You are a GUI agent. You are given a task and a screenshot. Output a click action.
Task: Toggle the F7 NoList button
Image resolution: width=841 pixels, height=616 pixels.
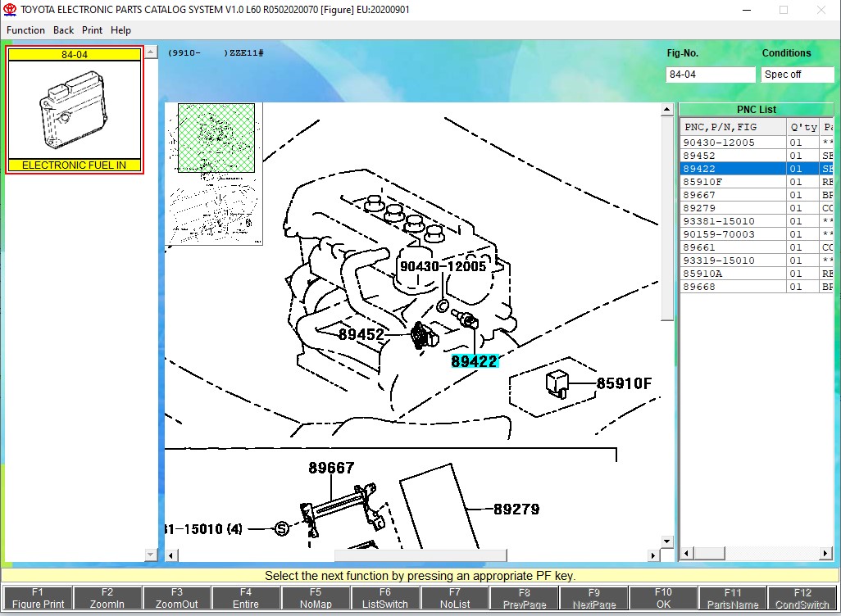click(x=455, y=598)
